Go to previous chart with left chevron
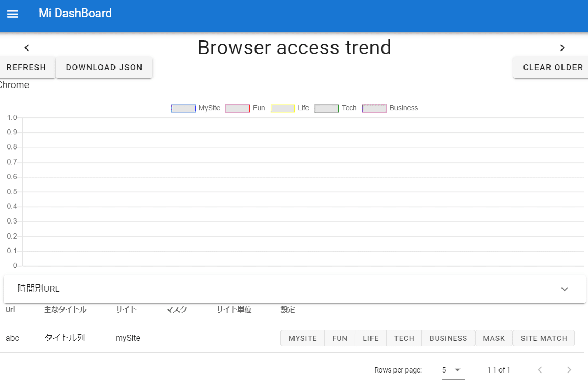The image size is (588, 384). coord(27,48)
